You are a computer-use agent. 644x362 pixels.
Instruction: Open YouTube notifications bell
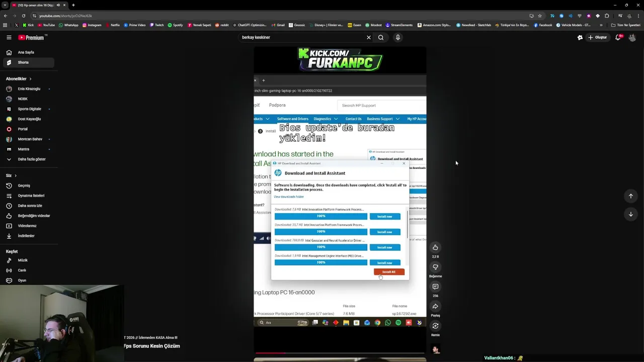coord(618,37)
